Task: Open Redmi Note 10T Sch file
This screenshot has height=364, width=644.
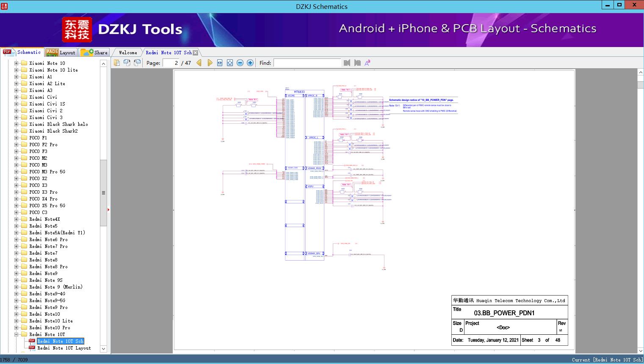Action: [x=61, y=341]
